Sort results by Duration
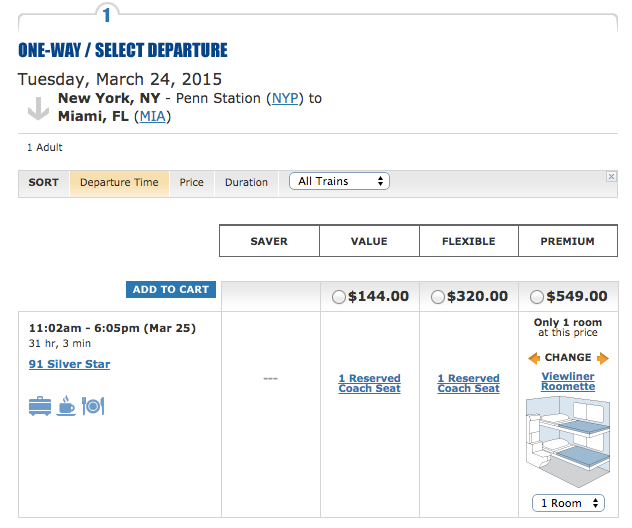 [x=246, y=183]
